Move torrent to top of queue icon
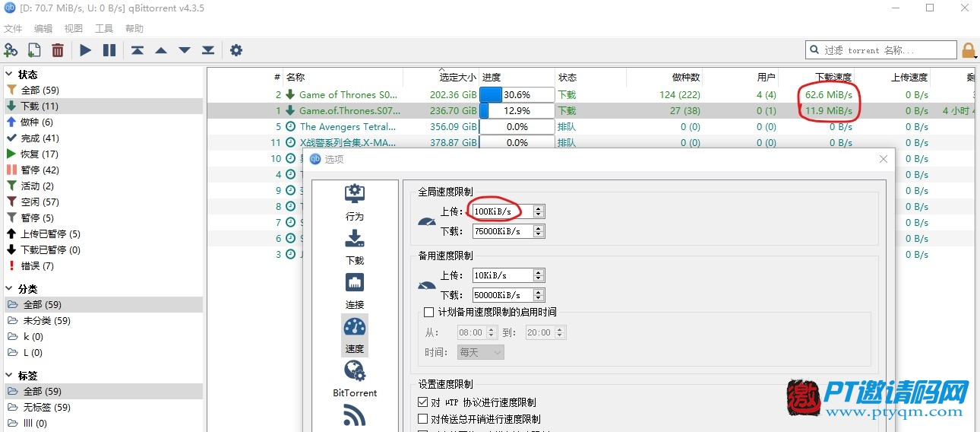Viewport: 980px width, 432px height. point(137,50)
